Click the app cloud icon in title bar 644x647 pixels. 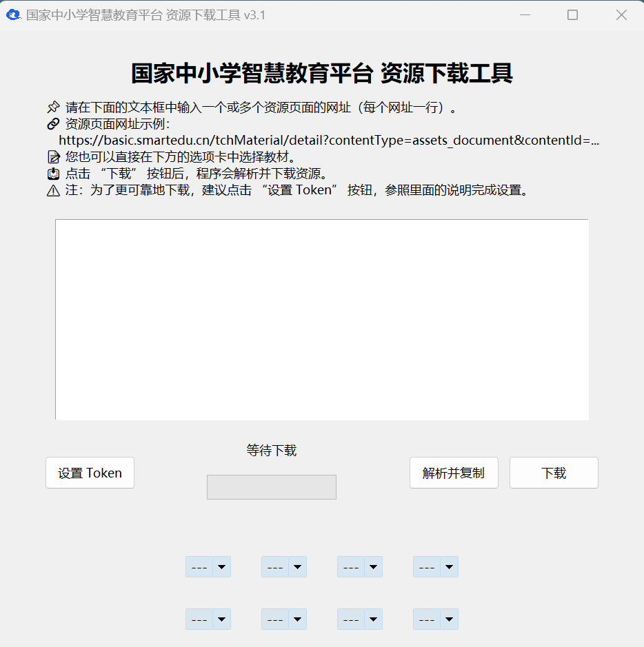(13, 15)
